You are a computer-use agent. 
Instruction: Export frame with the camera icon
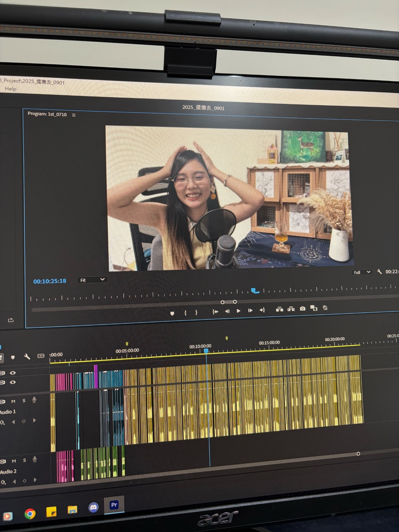pyautogui.click(x=303, y=309)
